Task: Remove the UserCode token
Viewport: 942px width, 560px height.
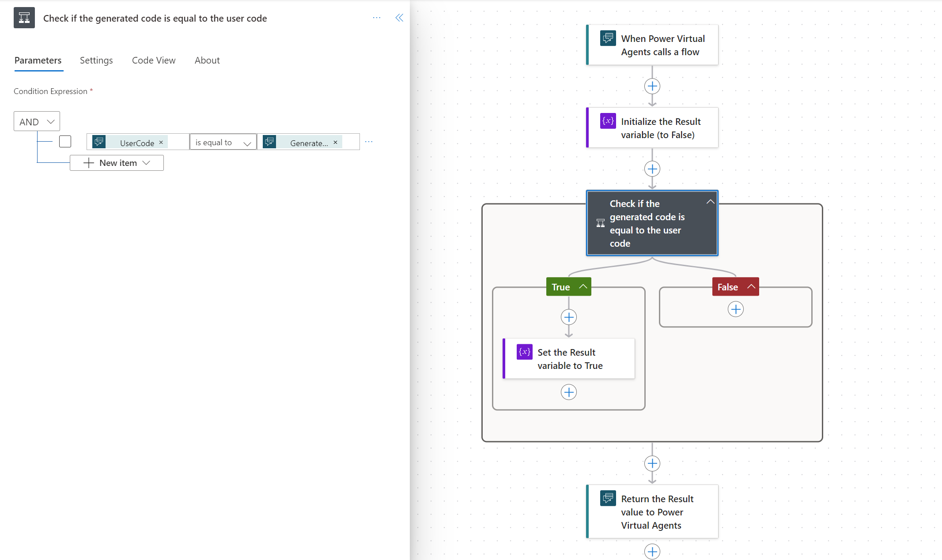Action: (x=161, y=142)
